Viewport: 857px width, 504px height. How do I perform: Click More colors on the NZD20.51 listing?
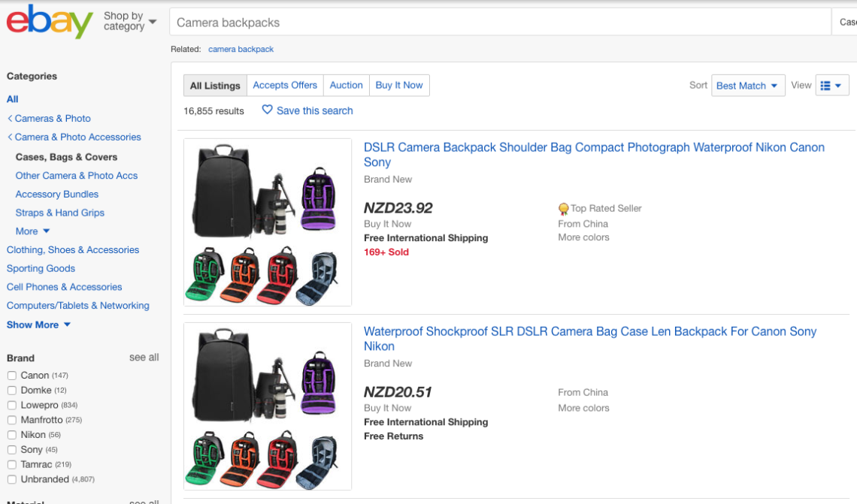point(583,408)
